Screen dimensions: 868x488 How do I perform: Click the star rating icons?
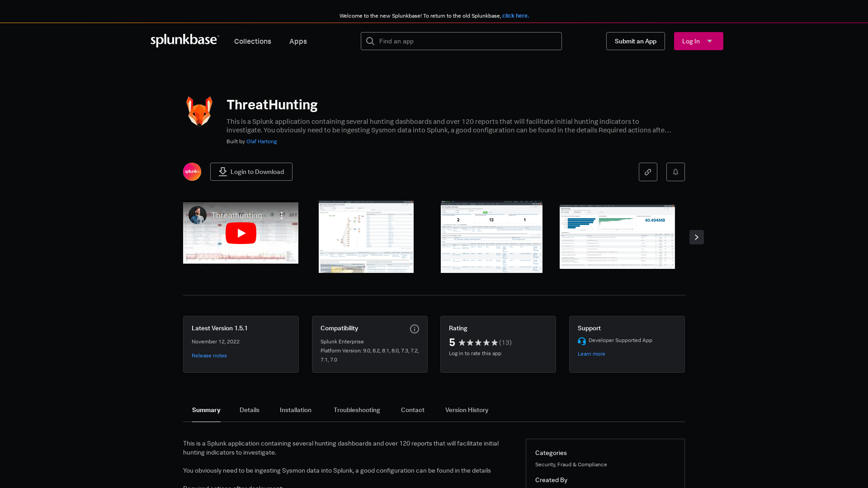[x=478, y=343]
